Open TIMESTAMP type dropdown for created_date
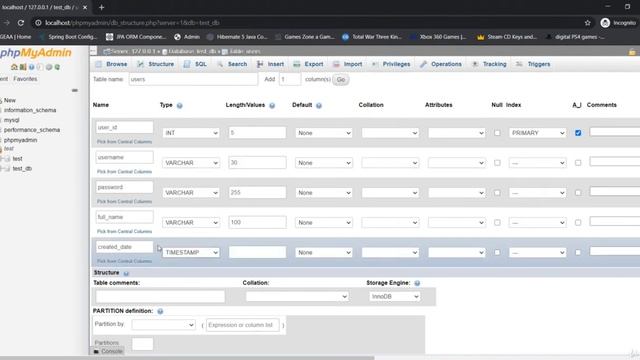The height and width of the screenshot is (360, 640). click(191, 253)
